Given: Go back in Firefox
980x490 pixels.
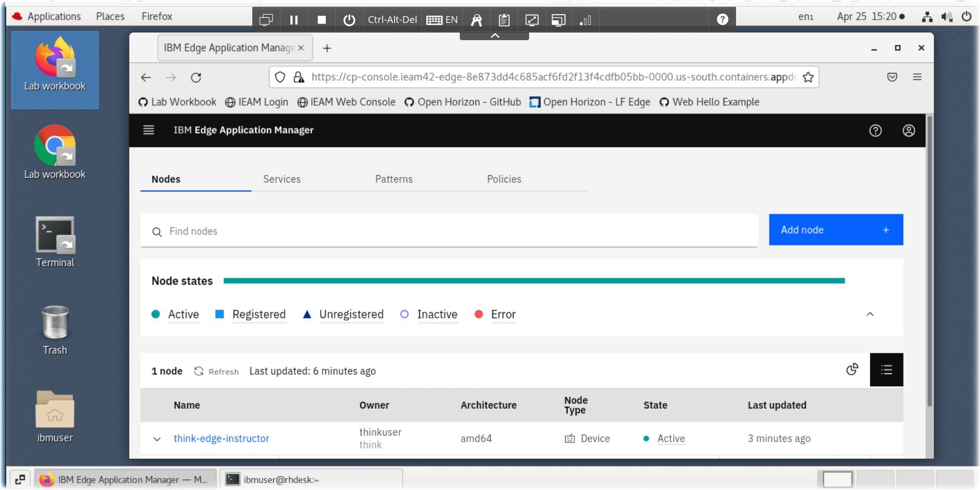Looking at the screenshot, I should (x=146, y=77).
